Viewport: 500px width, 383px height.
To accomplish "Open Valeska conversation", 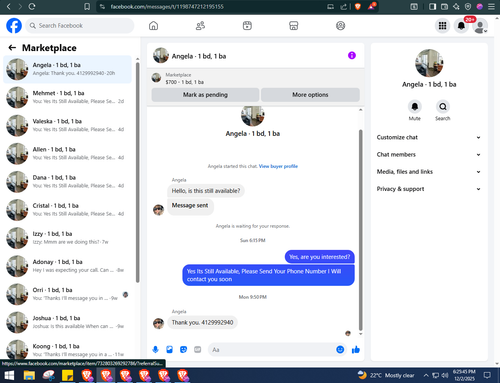I will coord(68,125).
